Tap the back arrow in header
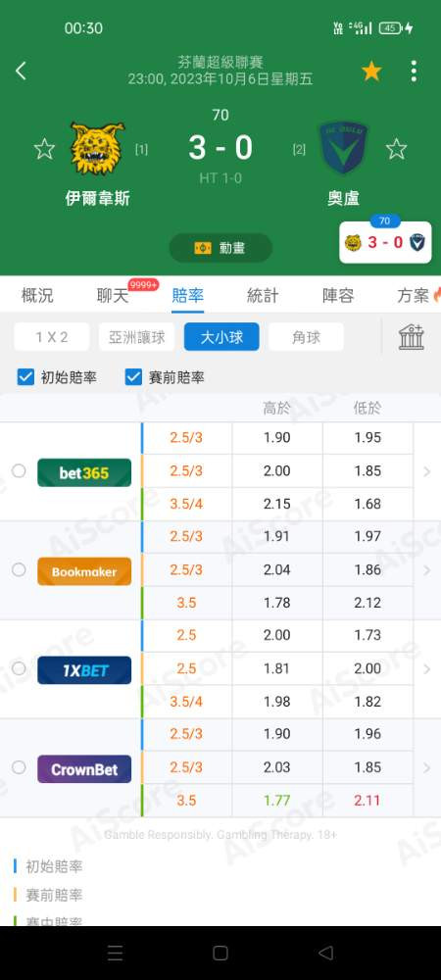 tap(21, 71)
